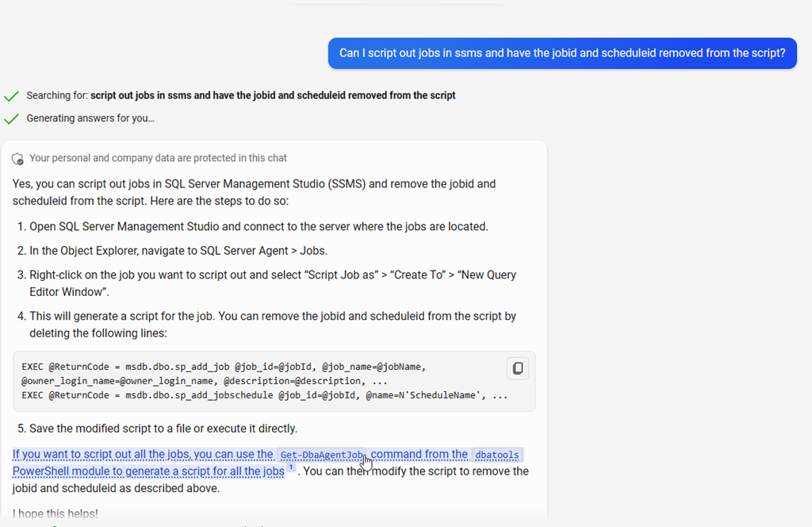Image resolution: width=812 pixels, height=527 pixels.
Task: Click the Get-DbaAgentJob inline code
Action: [x=321, y=455]
